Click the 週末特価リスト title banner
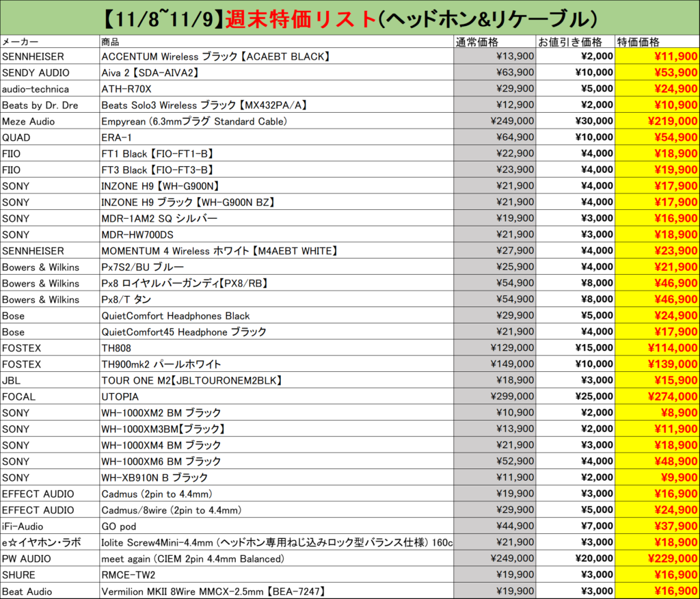This screenshot has height=599, width=700. pyautogui.click(x=349, y=18)
